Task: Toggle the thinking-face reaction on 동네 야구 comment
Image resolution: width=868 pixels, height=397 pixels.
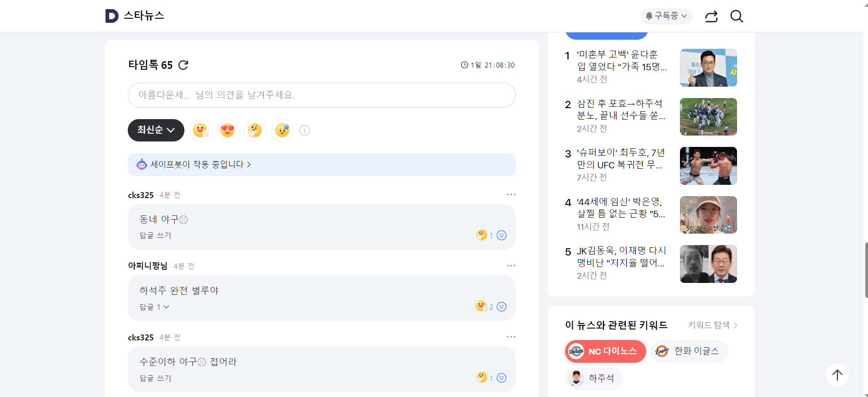Action: point(482,235)
